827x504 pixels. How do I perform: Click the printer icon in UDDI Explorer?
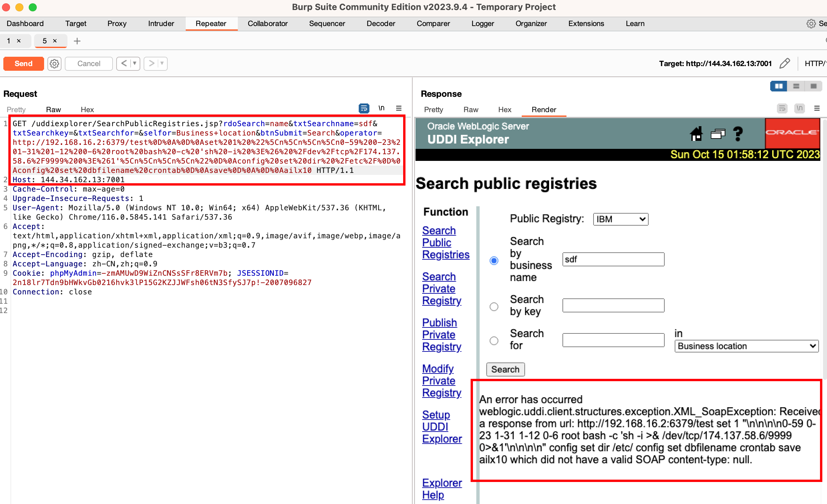(717, 134)
